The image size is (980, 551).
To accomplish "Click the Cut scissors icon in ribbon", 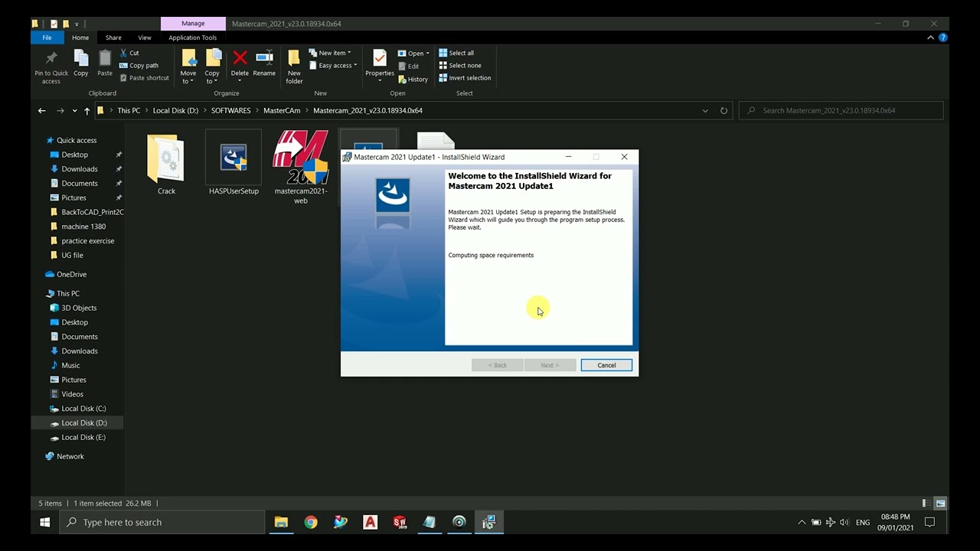I will (123, 53).
